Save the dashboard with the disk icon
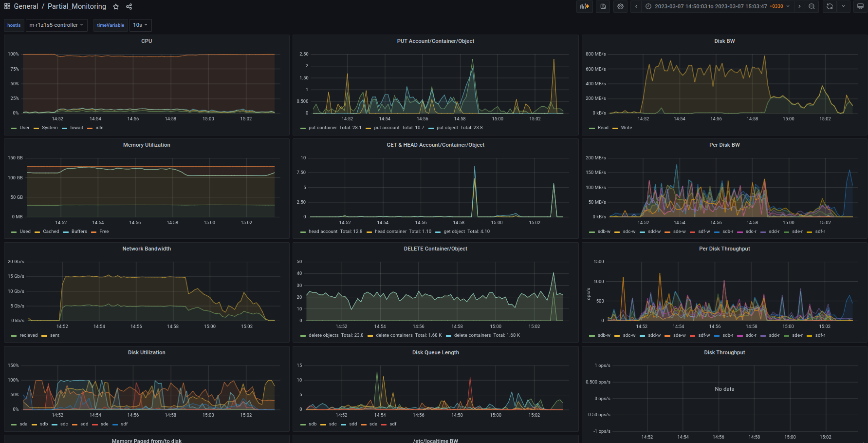 (x=603, y=6)
